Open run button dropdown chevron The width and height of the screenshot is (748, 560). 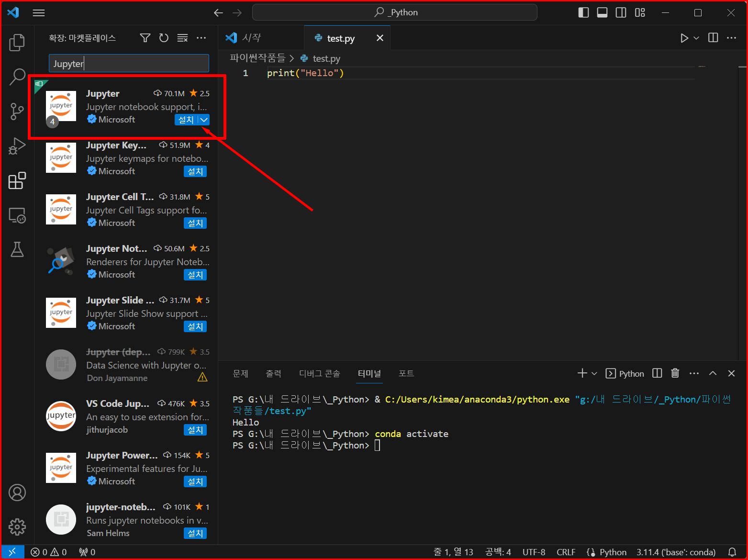coord(696,38)
